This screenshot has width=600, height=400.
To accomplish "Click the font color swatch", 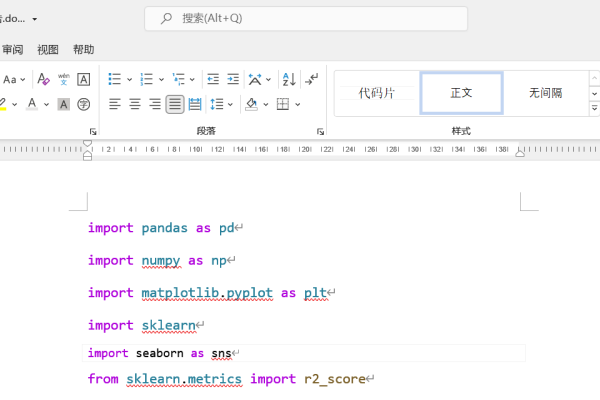I will [x=32, y=104].
